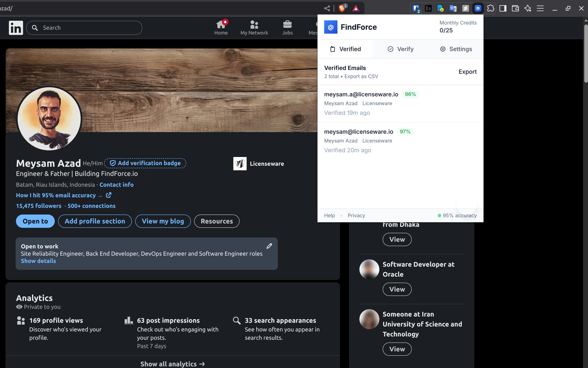588x368 pixels.
Task: Expand Resources options on profile
Action: click(x=217, y=221)
